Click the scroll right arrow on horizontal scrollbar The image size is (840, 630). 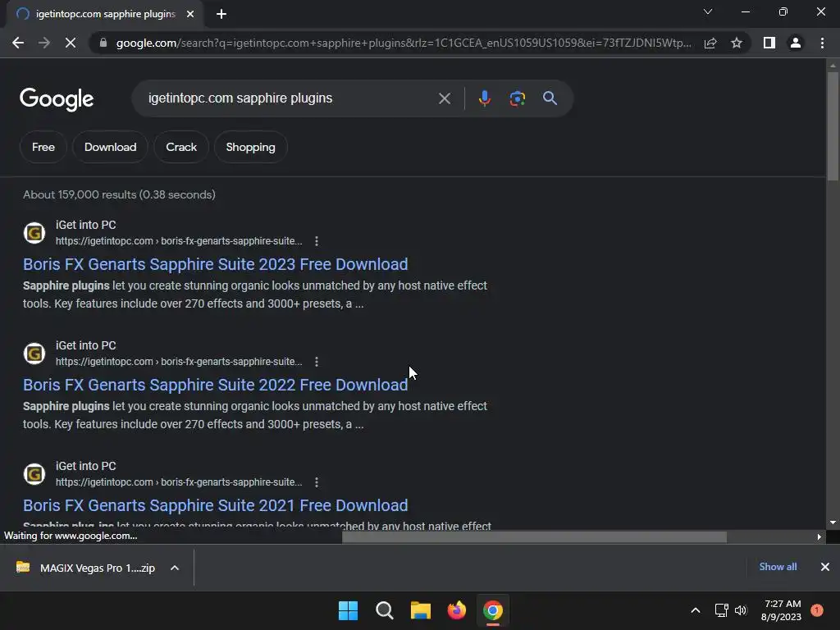819,536
